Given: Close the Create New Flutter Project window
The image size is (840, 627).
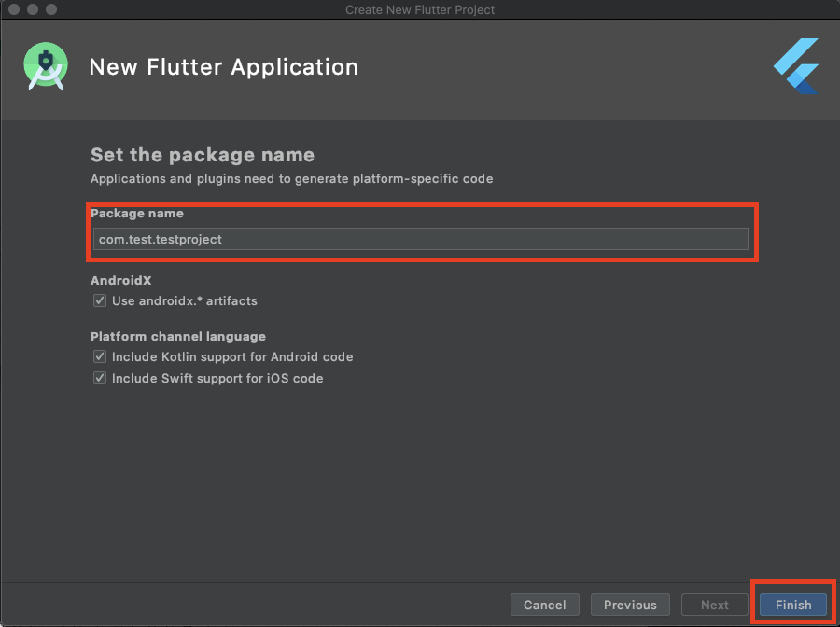Looking at the screenshot, I should click(x=14, y=9).
